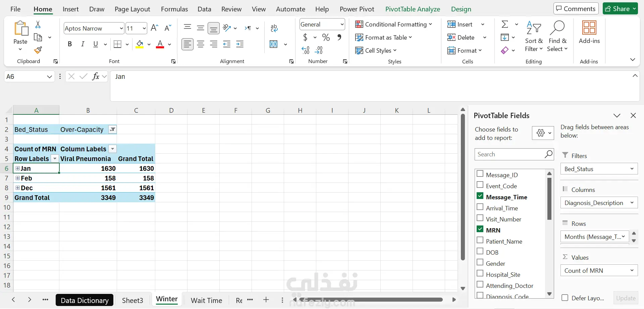Center align text horizontally
This screenshot has width=644, height=309.
click(201, 44)
